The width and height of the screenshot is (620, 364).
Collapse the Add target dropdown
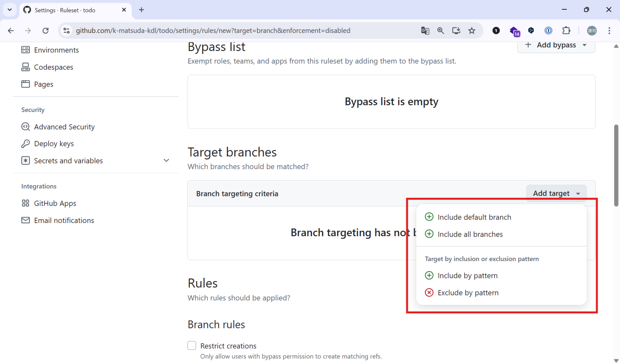556,193
